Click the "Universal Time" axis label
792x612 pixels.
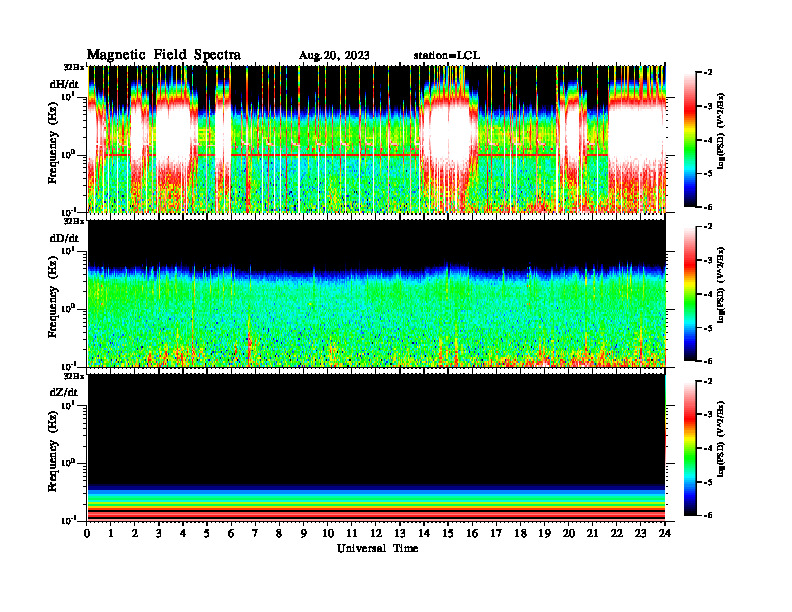click(x=377, y=548)
